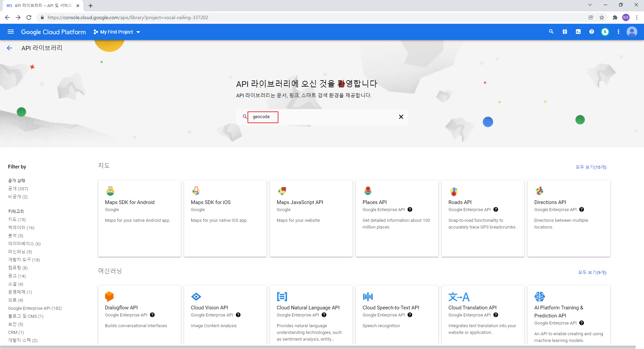Click help icon next to Places API enterprise label
This screenshot has height=349, width=644.
click(410, 210)
